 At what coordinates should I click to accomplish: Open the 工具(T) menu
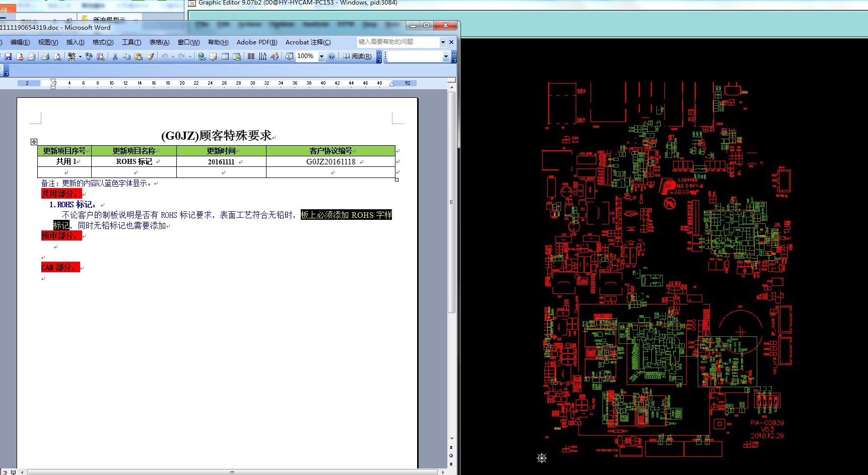(131, 42)
